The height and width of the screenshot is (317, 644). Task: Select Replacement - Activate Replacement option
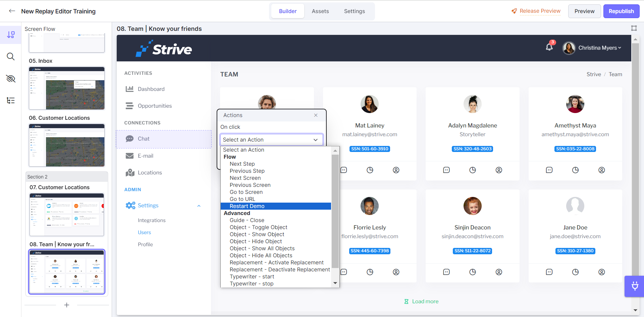click(x=277, y=262)
